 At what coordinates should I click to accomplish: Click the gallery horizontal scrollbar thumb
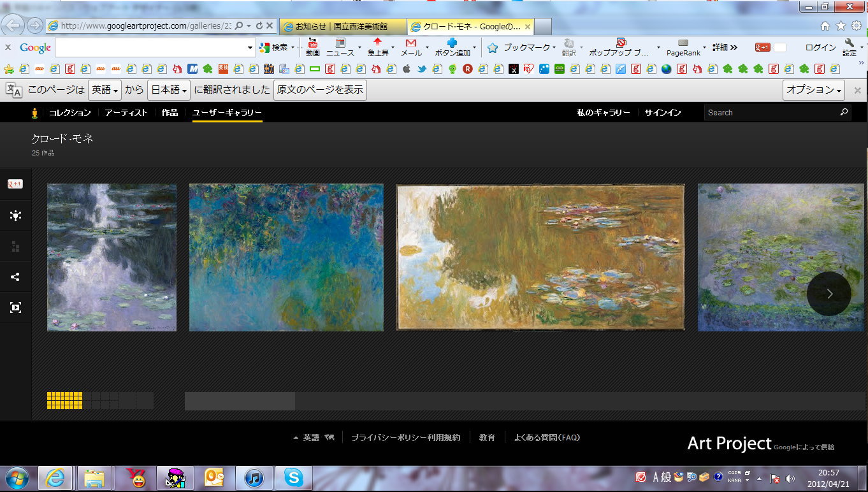click(240, 401)
